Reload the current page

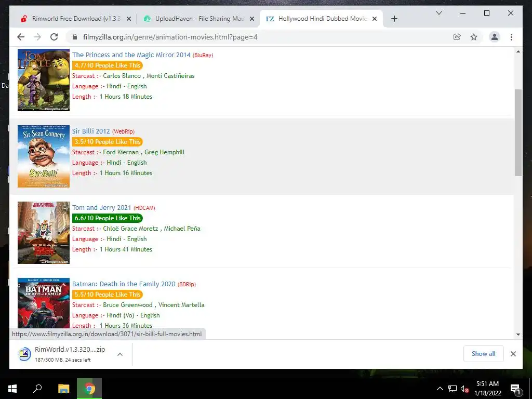point(54,37)
